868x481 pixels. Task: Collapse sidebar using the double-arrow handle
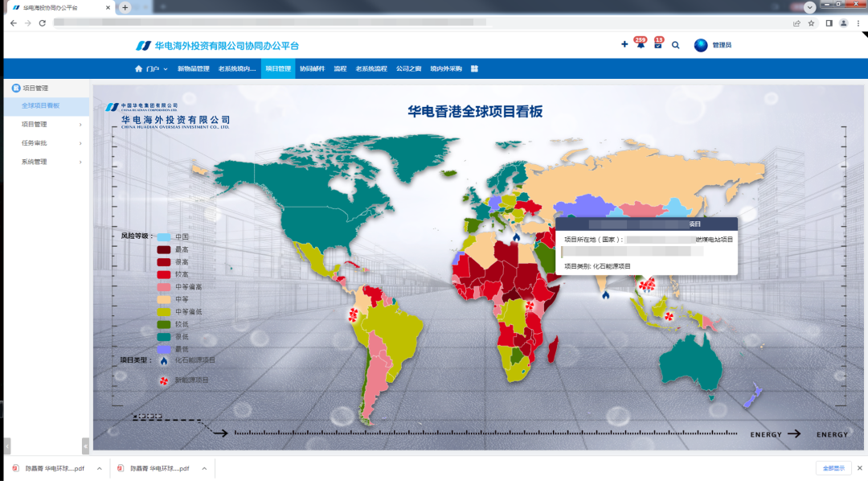(x=85, y=446)
